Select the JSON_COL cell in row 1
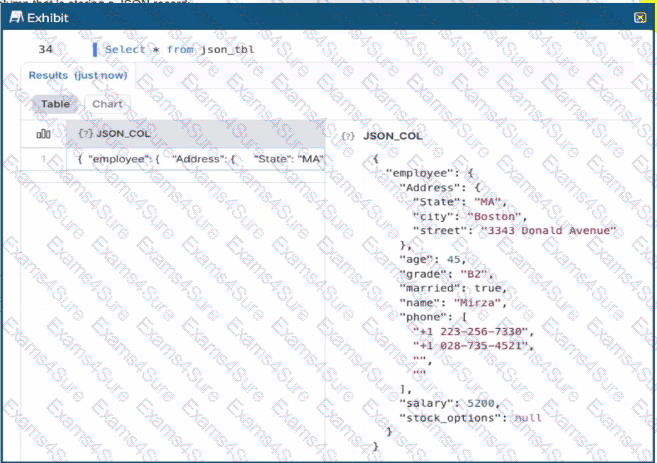The image size is (657, 463). coord(200,159)
